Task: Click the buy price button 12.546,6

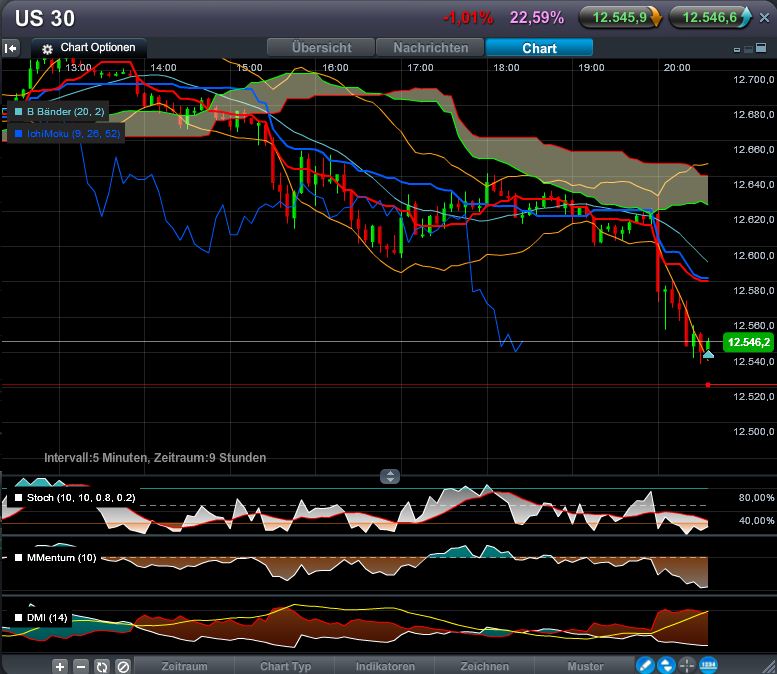Action: 710,17
